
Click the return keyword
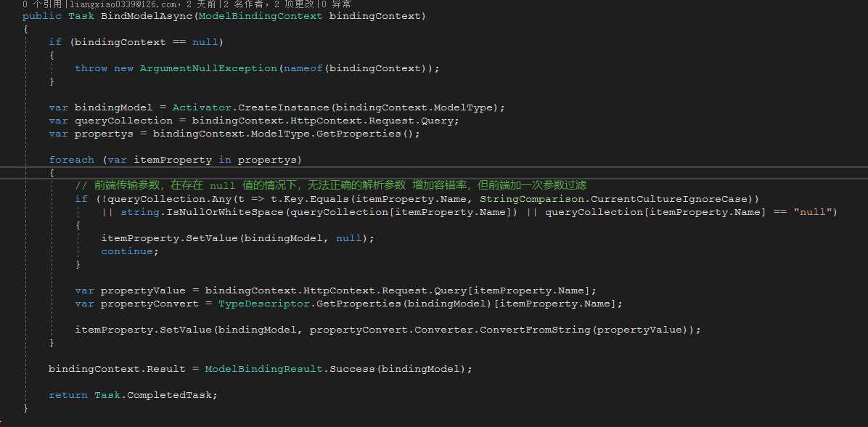pos(68,396)
